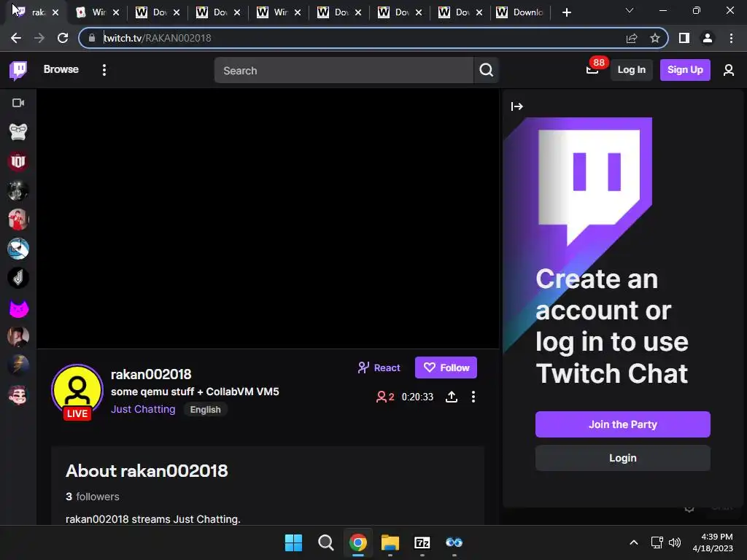Viewport: 747px width, 560px height.
Task: Open the Chrome three-dot menu
Action: (x=731, y=38)
